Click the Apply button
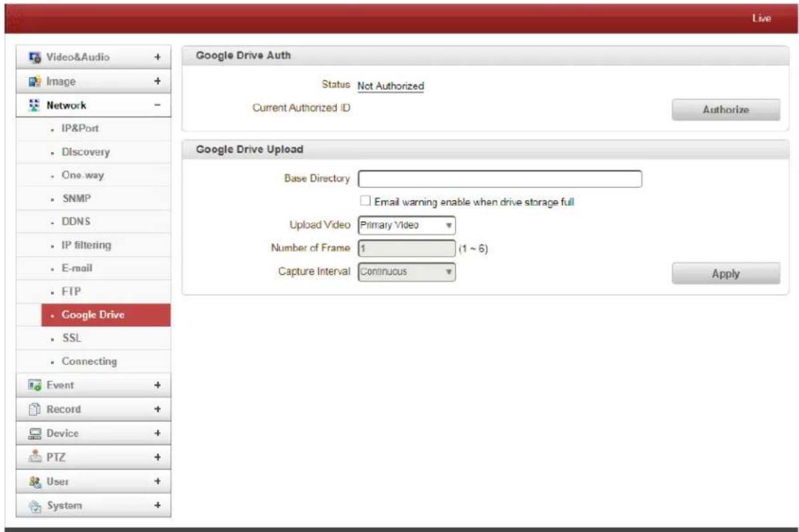Viewport: 799px width, 532px height. click(726, 273)
